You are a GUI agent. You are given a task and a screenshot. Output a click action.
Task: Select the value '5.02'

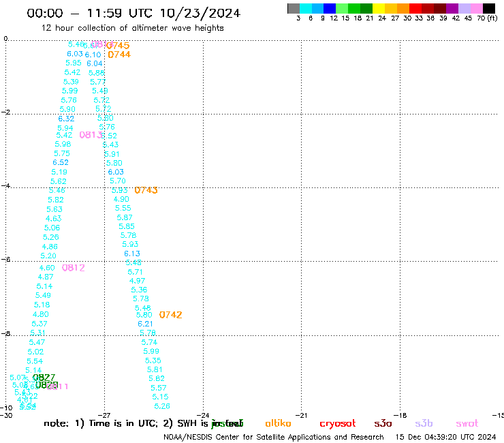(35, 352)
